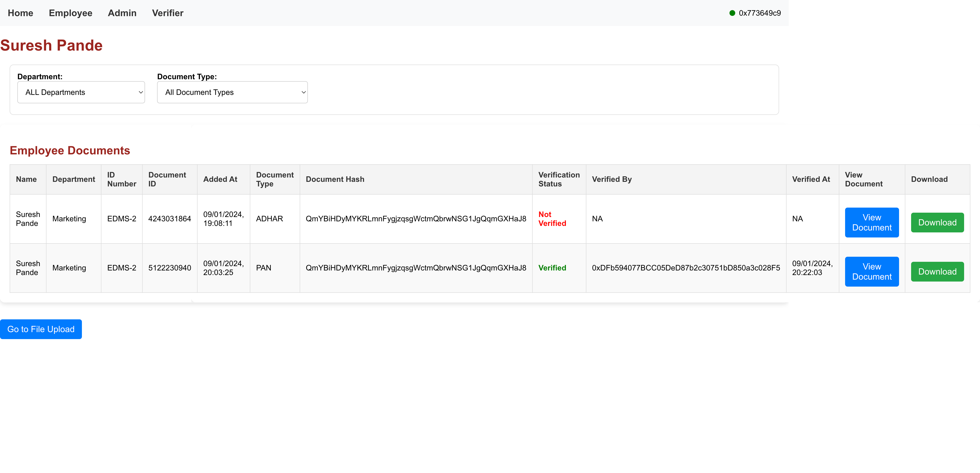
Task: Open the Employee menu item
Action: (x=70, y=13)
